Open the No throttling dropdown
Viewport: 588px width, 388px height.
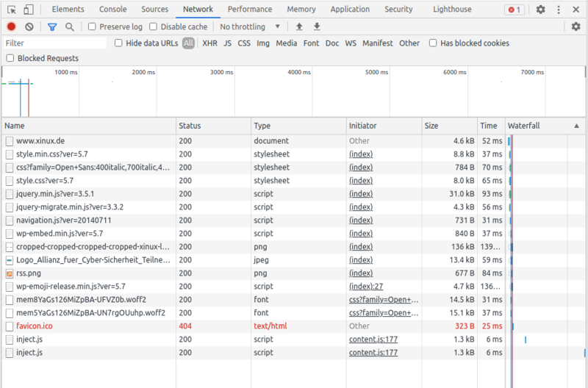[x=250, y=26]
